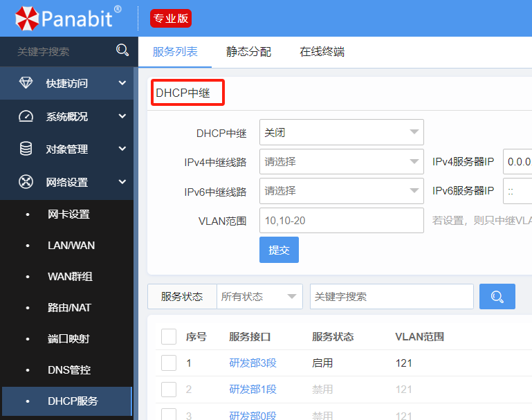Open LAN/WAN in the sidebar

pyautogui.click(x=71, y=245)
